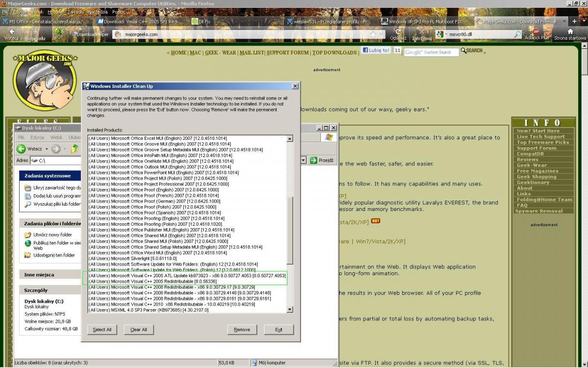Open Dodaj lub usuń programy task
The width and height of the screenshot is (588, 368).
(x=52, y=196)
